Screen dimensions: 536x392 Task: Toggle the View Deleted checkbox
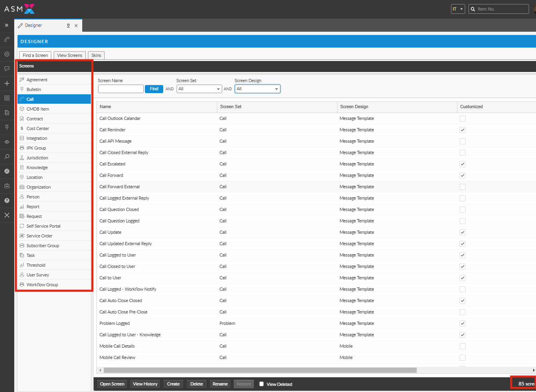(262, 384)
